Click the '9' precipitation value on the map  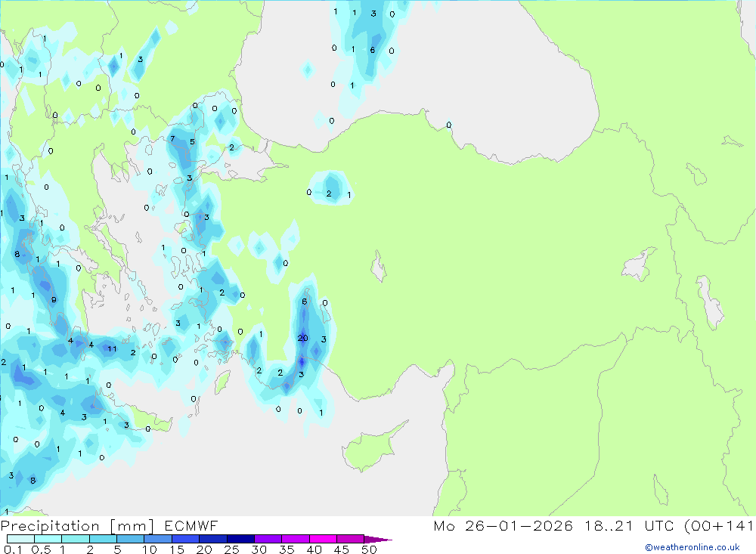(54, 300)
